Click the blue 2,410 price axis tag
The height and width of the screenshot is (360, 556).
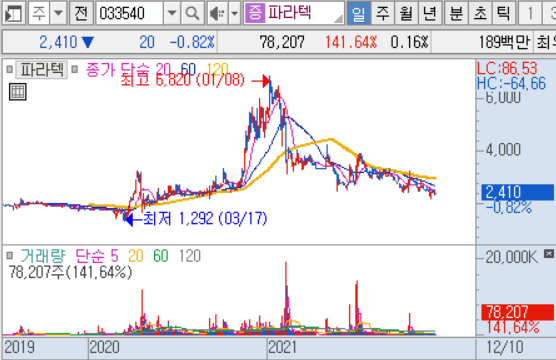click(517, 192)
